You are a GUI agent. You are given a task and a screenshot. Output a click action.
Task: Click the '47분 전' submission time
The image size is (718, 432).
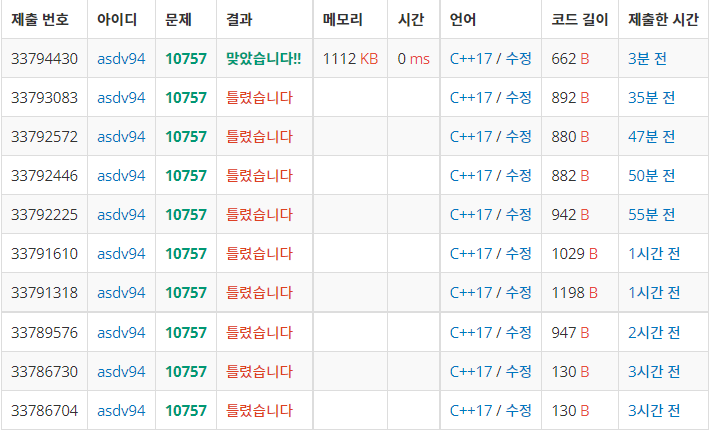651,137
